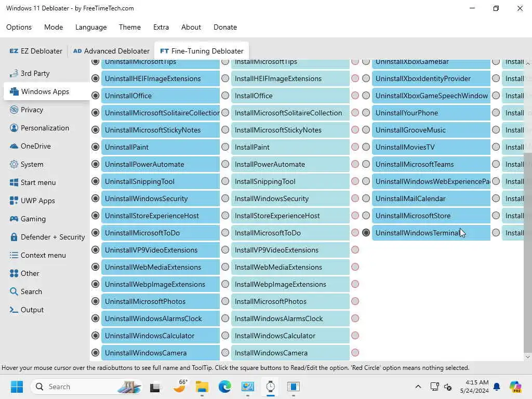Viewport: 532px width, 399px height.
Task: Click the Context menu list icon
Action: click(x=14, y=255)
